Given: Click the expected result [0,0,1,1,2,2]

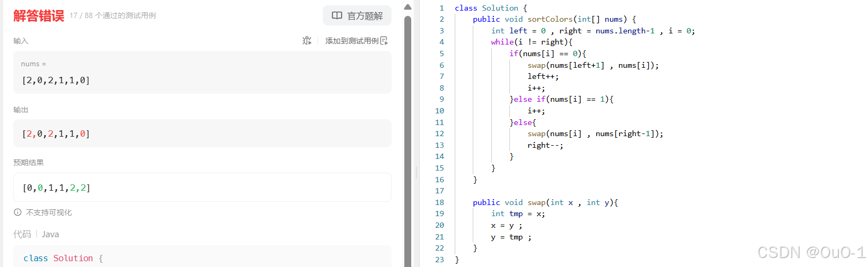Looking at the screenshot, I should (x=56, y=188).
